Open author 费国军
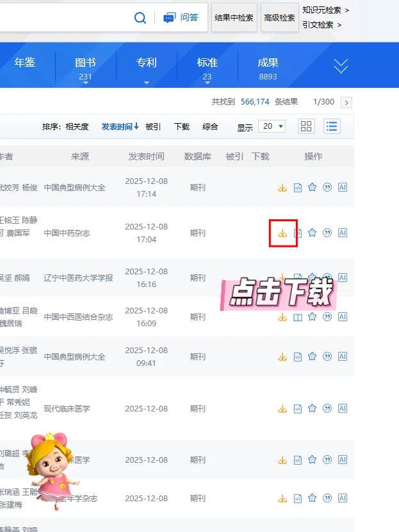 tap(18, 233)
